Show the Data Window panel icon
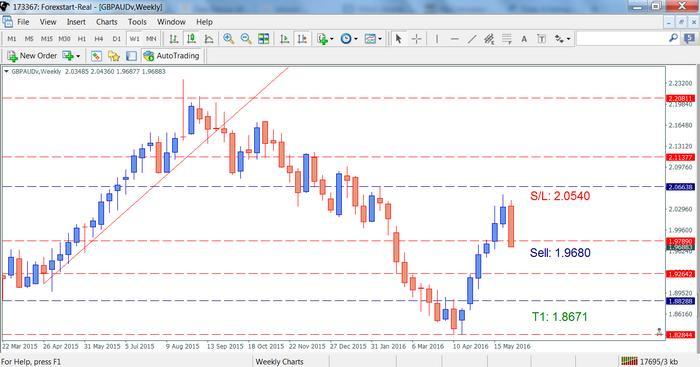This screenshot has width=700, height=367. tap(131, 56)
